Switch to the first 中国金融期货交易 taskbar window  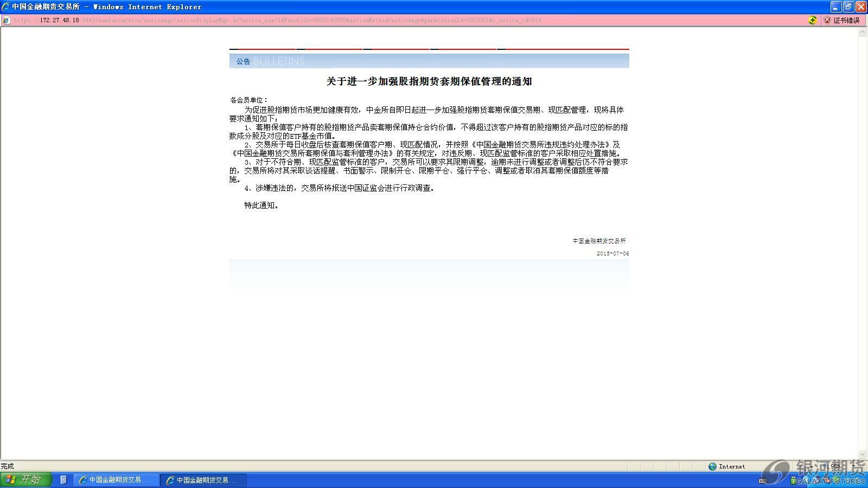(x=116, y=480)
